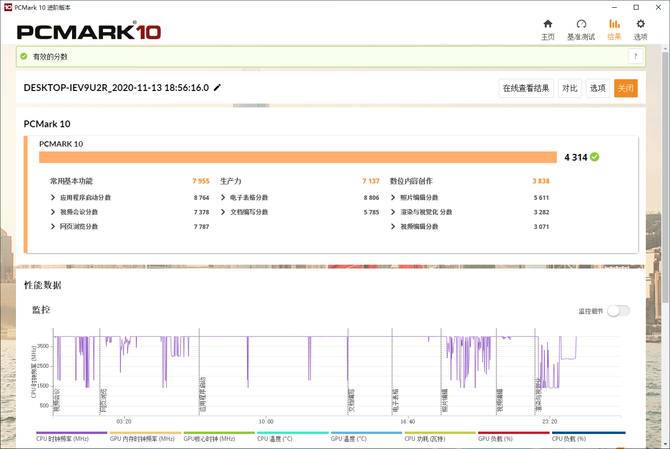Click the pencil icon to rename result
The width and height of the screenshot is (670, 449).
(217, 88)
